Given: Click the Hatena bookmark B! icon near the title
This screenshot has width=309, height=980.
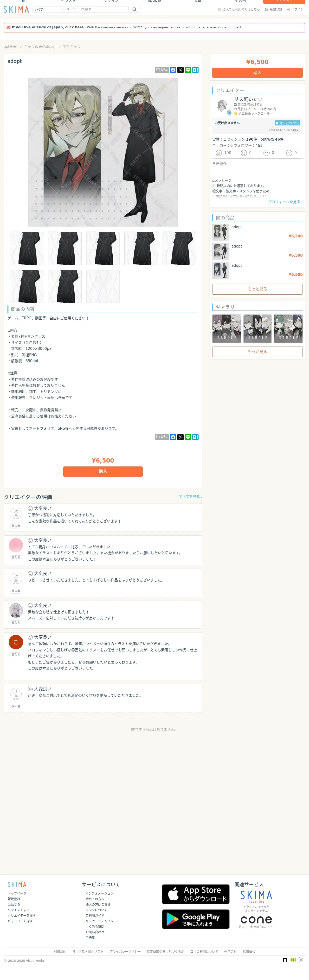Looking at the screenshot, I should coord(195,70).
